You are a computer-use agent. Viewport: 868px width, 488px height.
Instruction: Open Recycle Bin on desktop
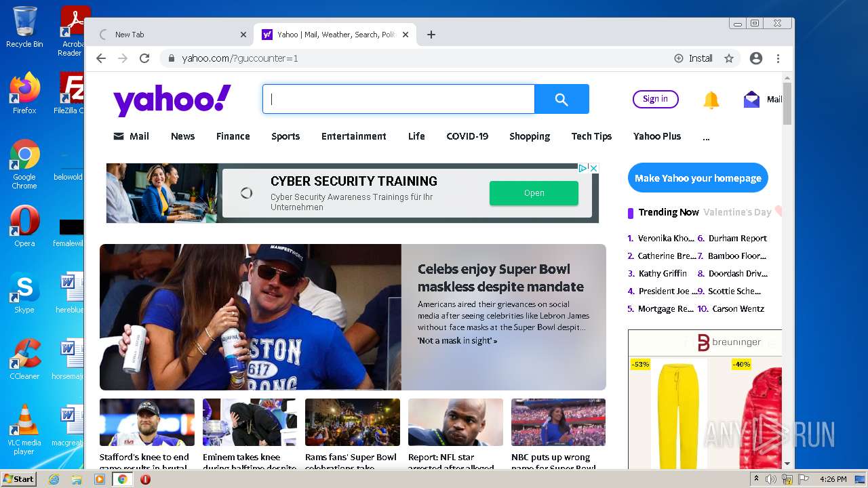pyautogui.click(x=24, y=27)
